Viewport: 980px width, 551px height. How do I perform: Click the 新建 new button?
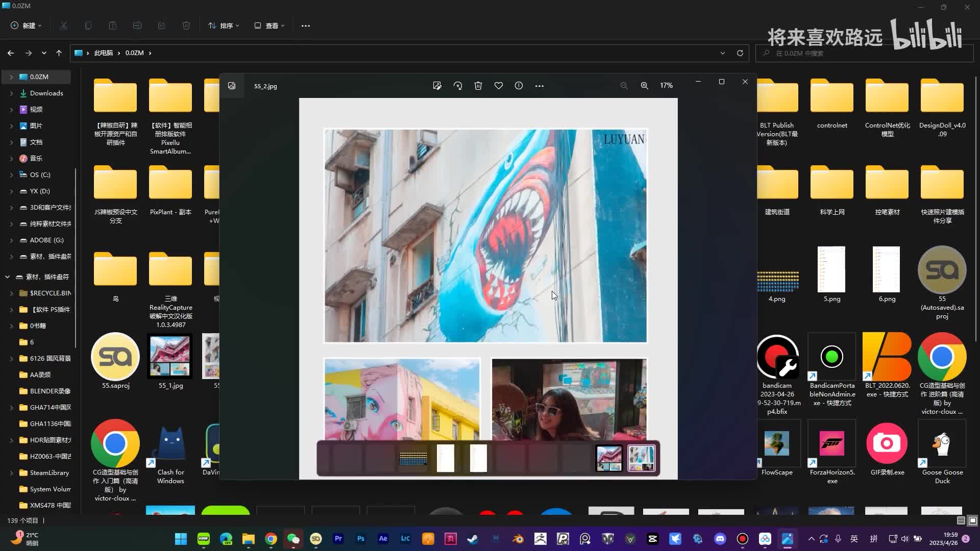[x=26, y=26]
